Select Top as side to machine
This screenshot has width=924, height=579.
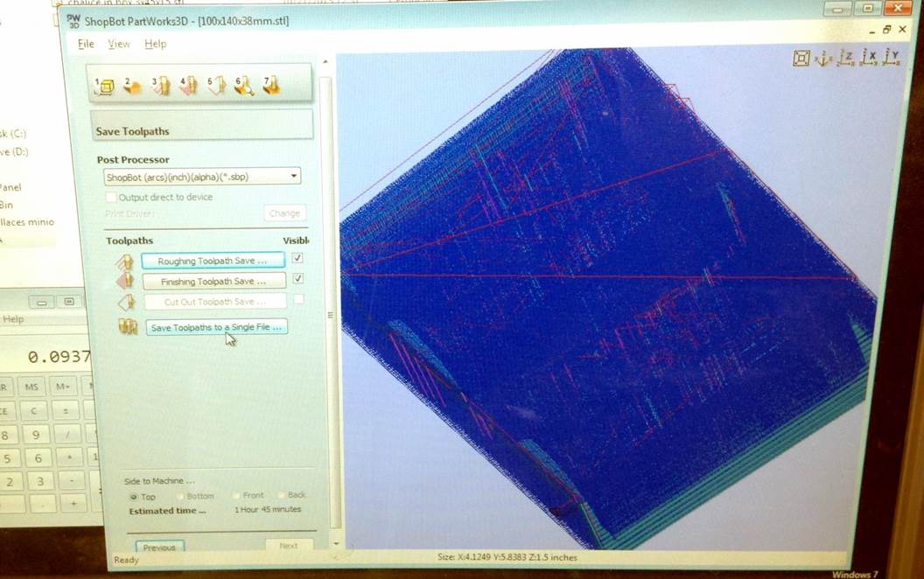tap(133, 497)
